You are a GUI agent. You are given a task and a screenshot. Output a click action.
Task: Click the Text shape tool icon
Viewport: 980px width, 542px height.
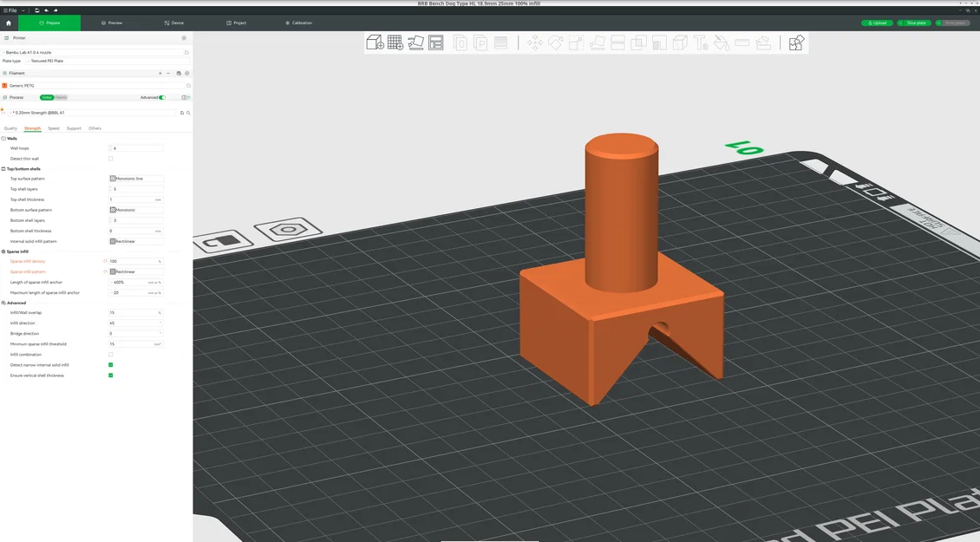701,42
